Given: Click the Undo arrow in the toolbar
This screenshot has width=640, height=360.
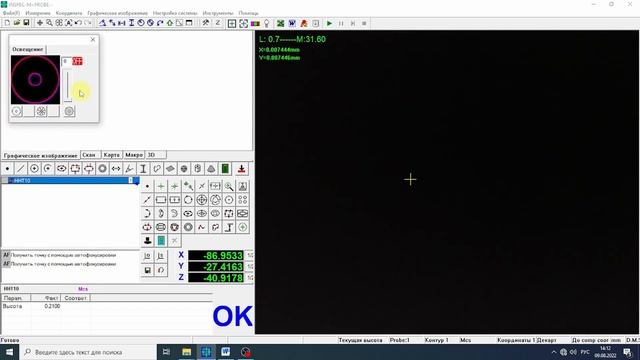Looking at the screenshot, I should pyautogui.click(x=78, y=23).
